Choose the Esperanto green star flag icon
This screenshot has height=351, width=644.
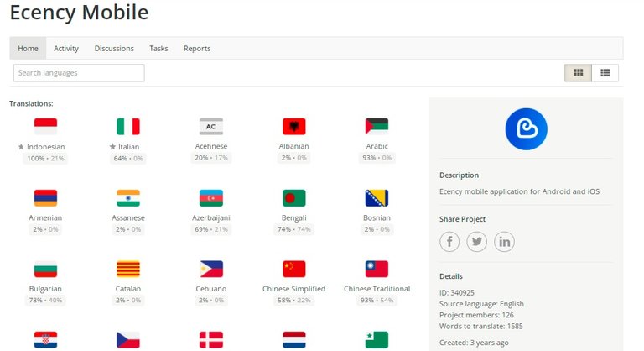377,340
